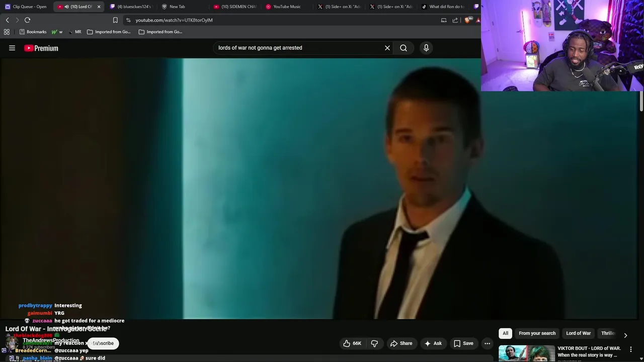Open the MR bookmark

(74, 32)
